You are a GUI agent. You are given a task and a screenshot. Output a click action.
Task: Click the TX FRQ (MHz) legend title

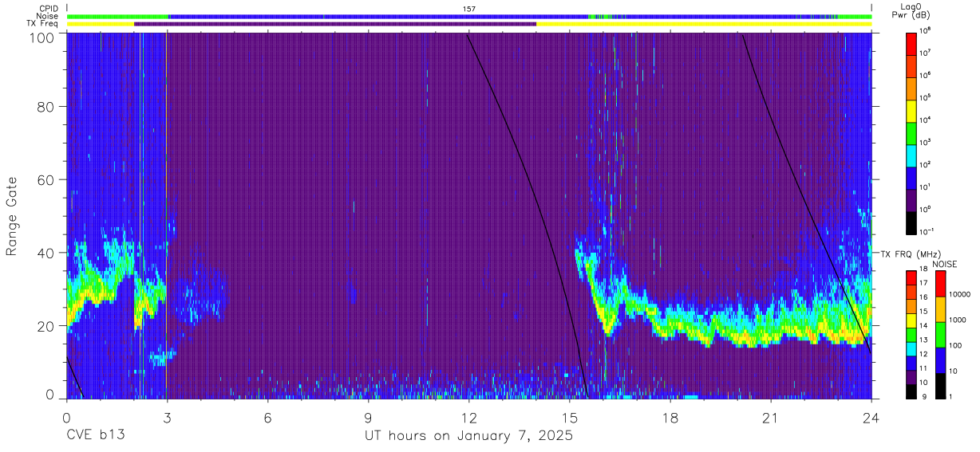[x=911, y=254]
